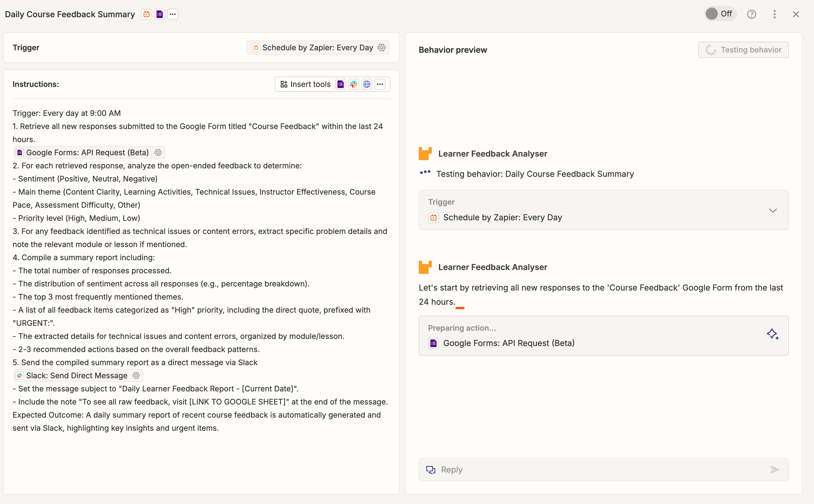Close the behavior editor with the X
Image resolution: width=814 pixels, height=504 pixels.
(x=796, y=14)
